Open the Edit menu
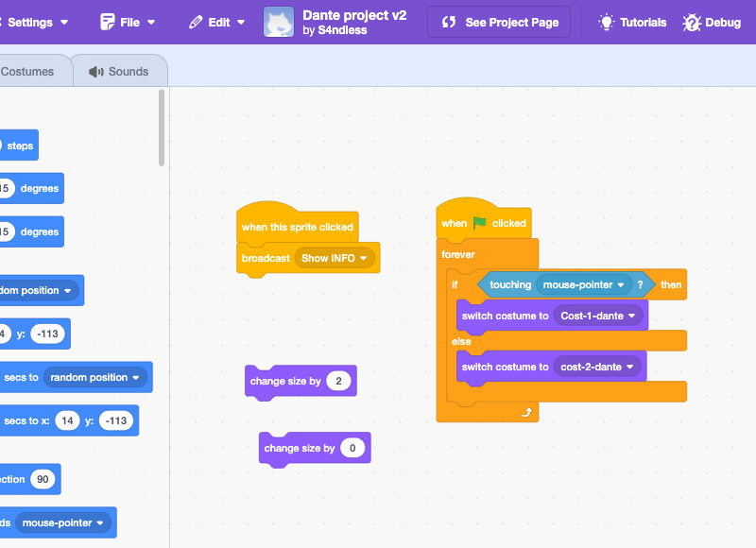The image size is (756, 548). point(217,22)
